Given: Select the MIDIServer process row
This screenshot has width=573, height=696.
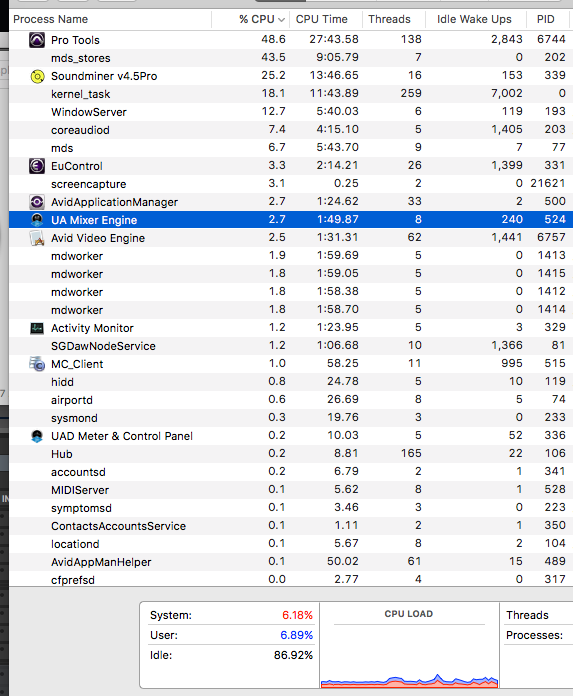Looking at the screenshot, I should click(291, 490).
